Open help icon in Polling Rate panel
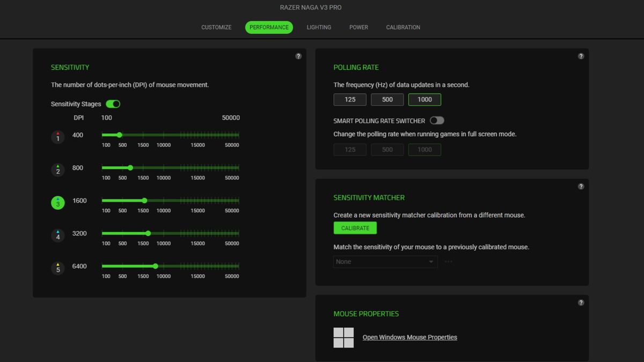Viewport: 644px width, 362px height. (x=581, y=56)
